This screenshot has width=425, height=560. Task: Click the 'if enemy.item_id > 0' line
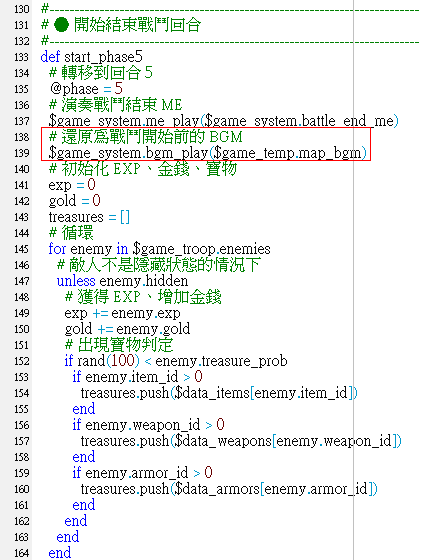(138, 377)
